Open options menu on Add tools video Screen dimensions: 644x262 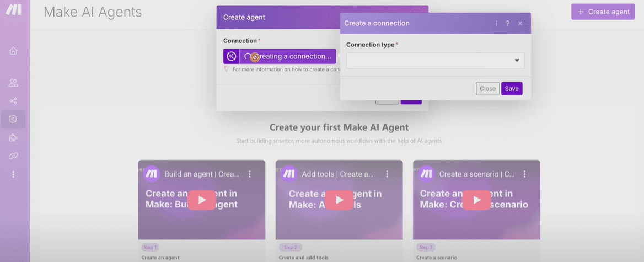point(387,174)
